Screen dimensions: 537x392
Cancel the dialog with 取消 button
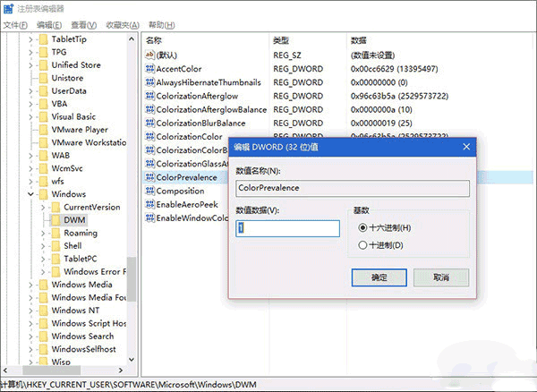[x=441, y=277]
